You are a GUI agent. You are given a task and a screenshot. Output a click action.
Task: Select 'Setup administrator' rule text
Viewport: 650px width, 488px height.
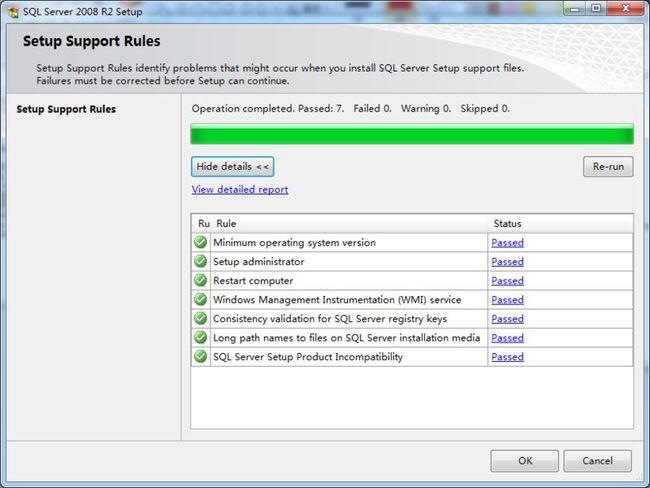click(259, 262)
